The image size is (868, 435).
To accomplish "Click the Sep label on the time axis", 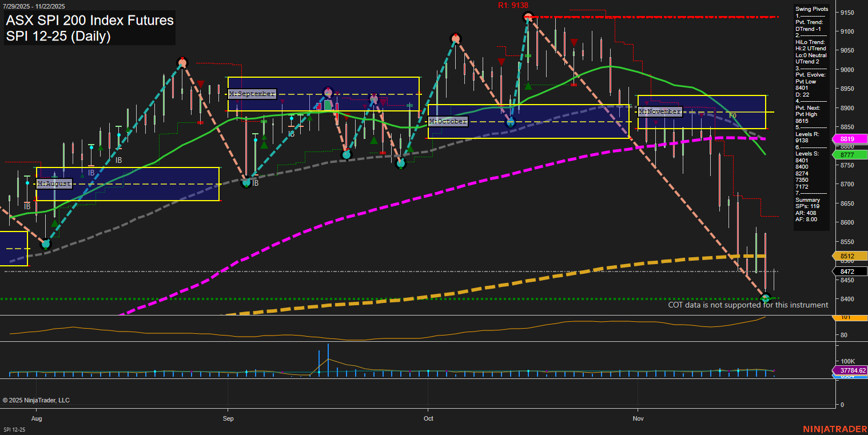I will [228, 419].
